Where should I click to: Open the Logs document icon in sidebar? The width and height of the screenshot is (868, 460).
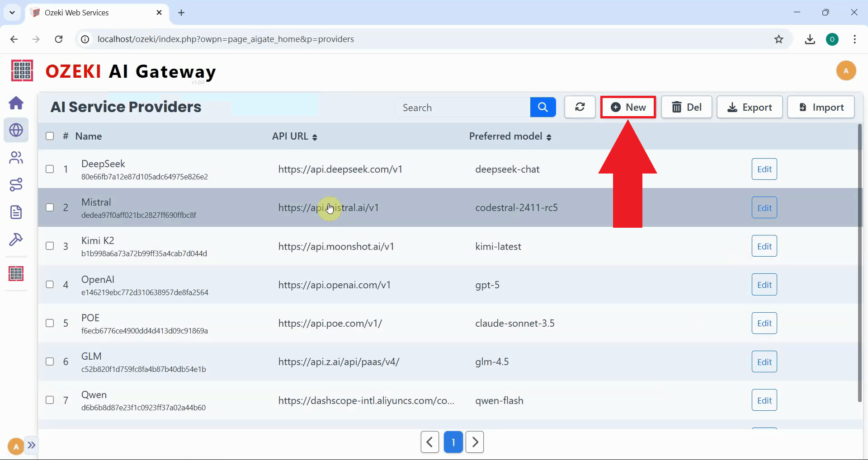16,212
